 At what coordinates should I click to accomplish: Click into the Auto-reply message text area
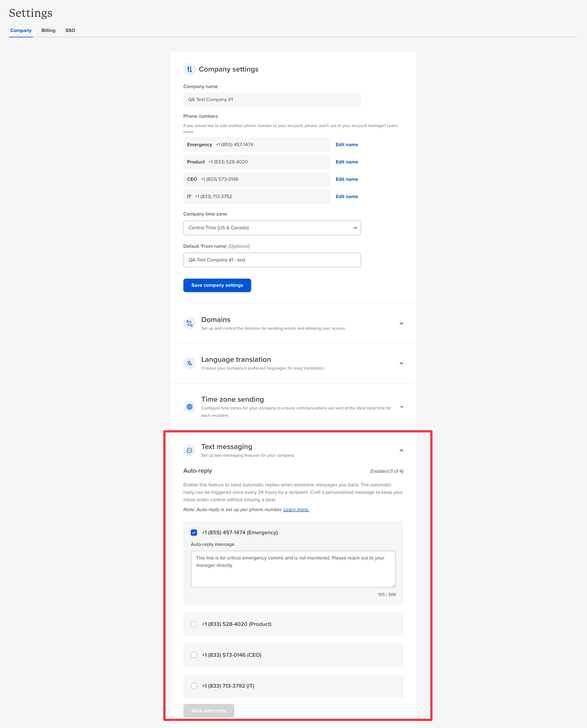coord(293,569)
